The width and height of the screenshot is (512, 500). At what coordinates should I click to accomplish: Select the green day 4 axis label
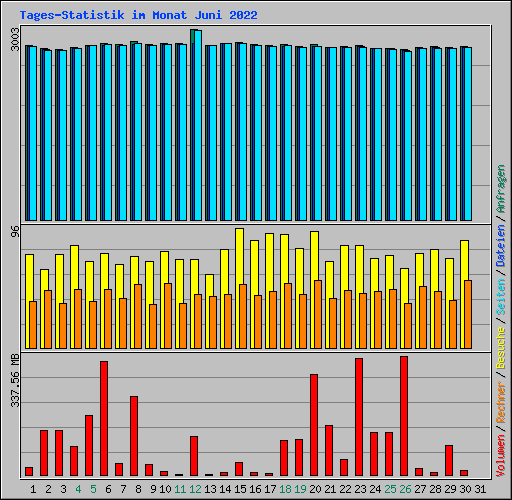click(78, 489)
